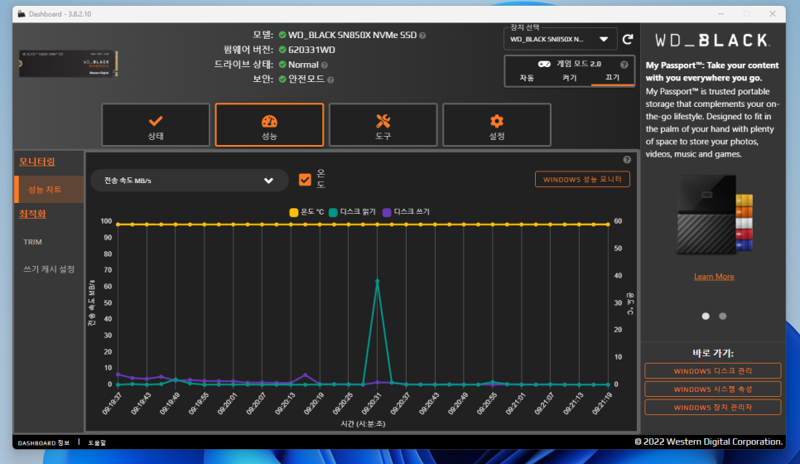Select the second carousel dot
Image resolution: width=800 pixels, height=464 pixels.
pos(722,316)
